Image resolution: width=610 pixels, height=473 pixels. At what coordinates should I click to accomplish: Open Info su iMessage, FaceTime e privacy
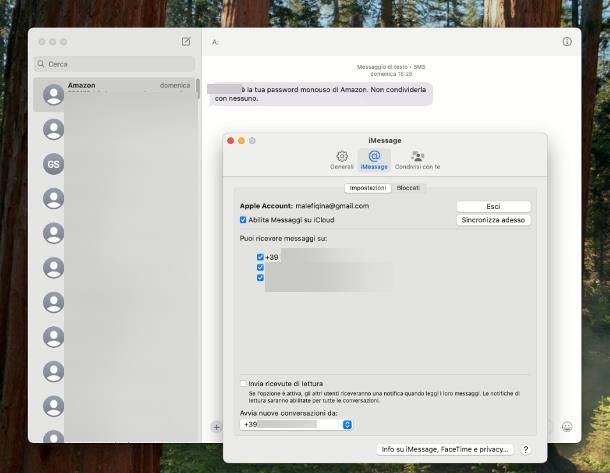(445, 449)
